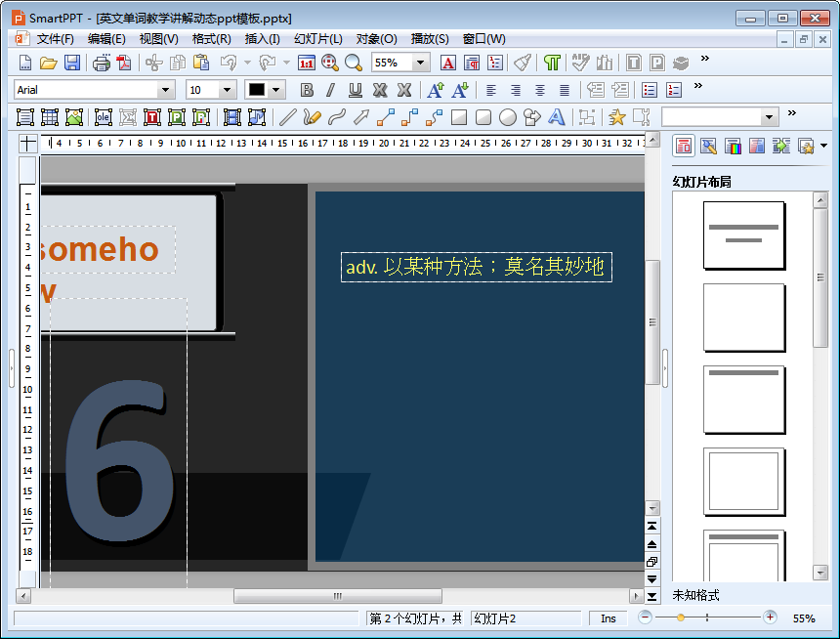Image resolution: width=840 pixels, height=639 pixels.
Task: Select the freehand pencil drawing tool
Action: (312, 117)
